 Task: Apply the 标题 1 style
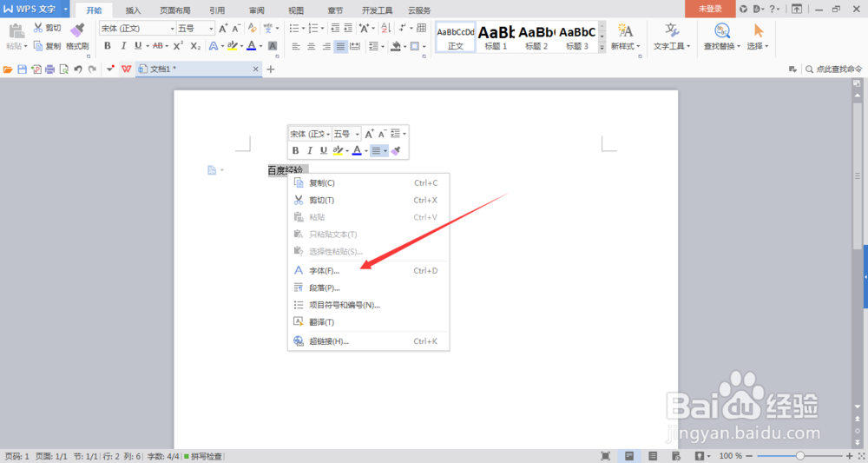(x=496, y=37)
